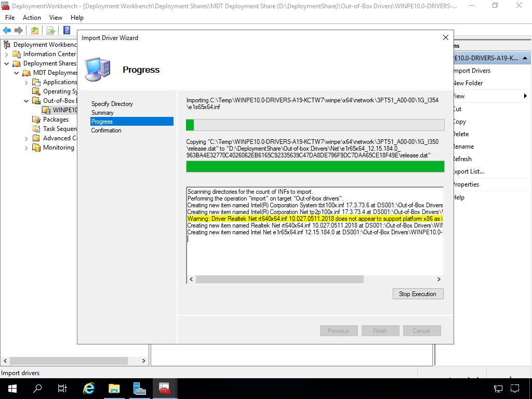Collapse the MDT Deployment Share node

click(x=17, y=73)
